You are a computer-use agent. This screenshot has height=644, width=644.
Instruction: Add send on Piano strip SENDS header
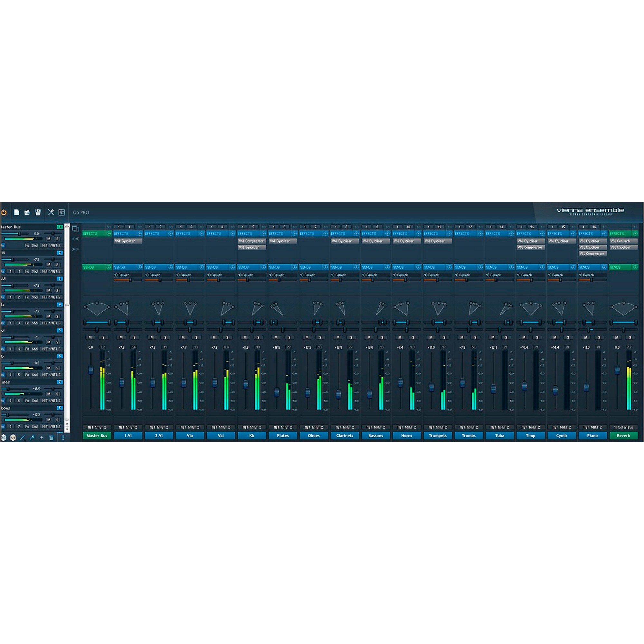[604, 267]
